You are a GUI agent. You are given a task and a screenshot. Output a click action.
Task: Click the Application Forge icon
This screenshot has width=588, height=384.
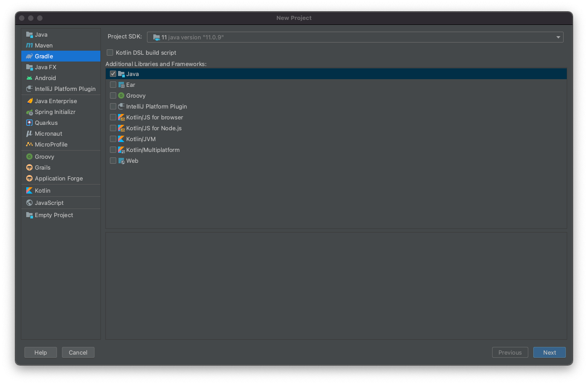tap(29, 178)
